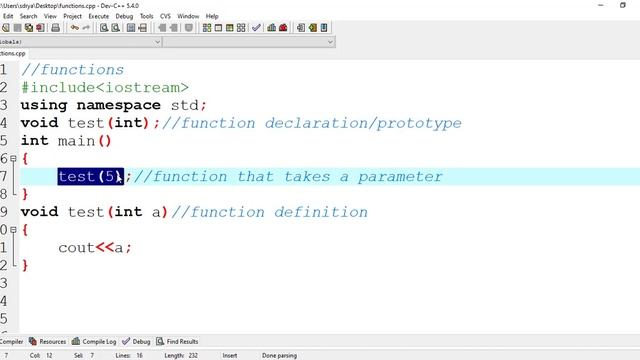Open the View menu
The width and height of the screenshot is (640, 360).
click(50, 16)
